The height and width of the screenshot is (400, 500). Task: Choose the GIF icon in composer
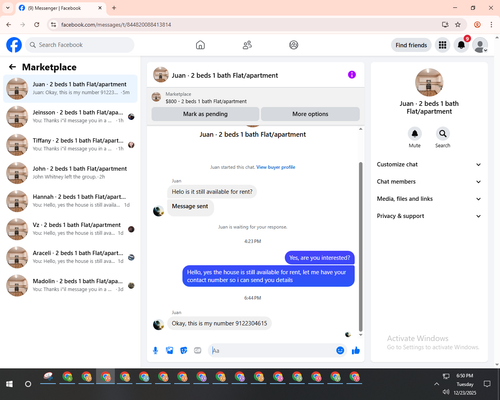point(198,350)
